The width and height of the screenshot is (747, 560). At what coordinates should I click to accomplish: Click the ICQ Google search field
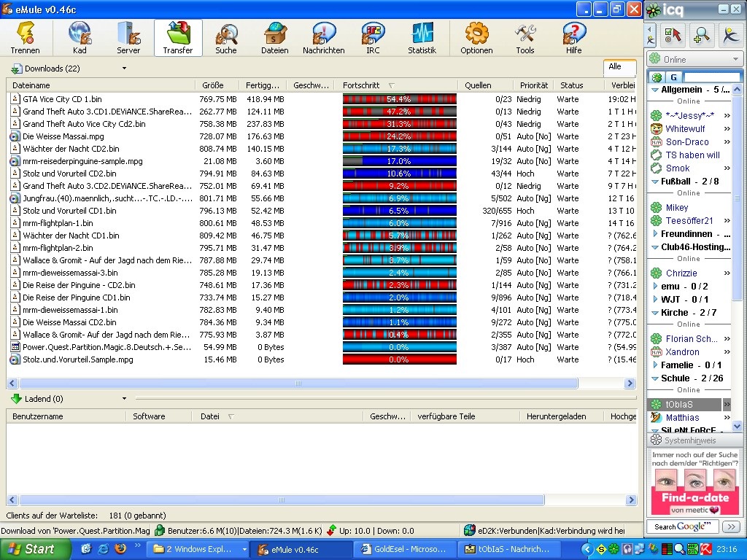(x=683, y=526)
